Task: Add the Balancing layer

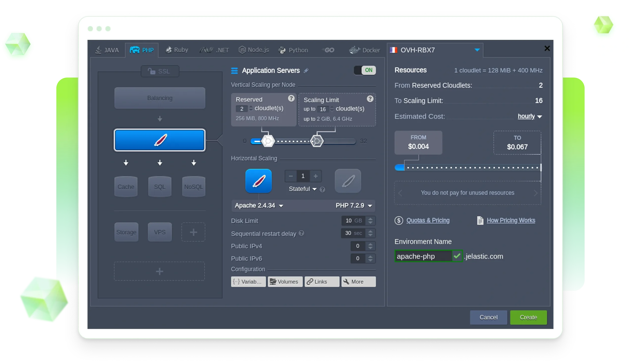Action: click(x=160, y=98)
